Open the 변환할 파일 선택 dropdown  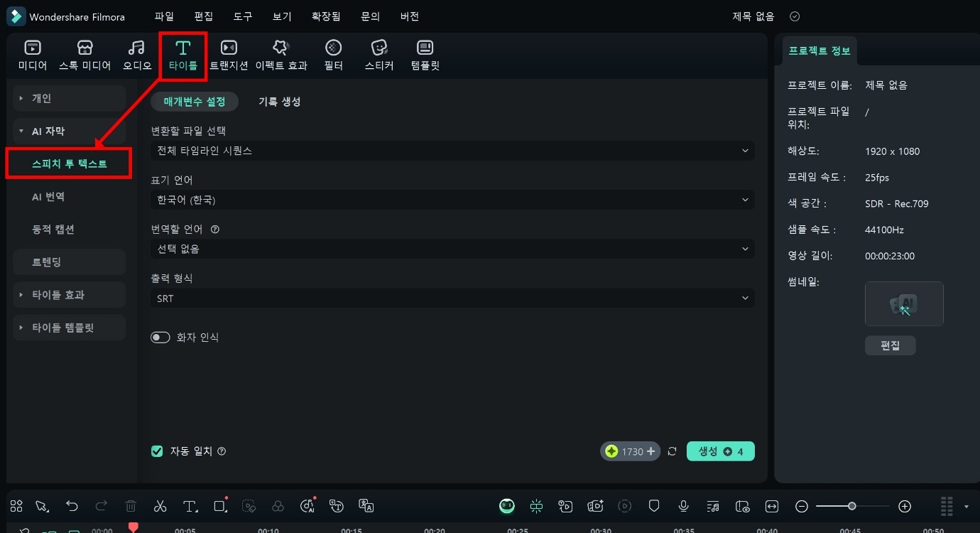[x=452, y=151]
